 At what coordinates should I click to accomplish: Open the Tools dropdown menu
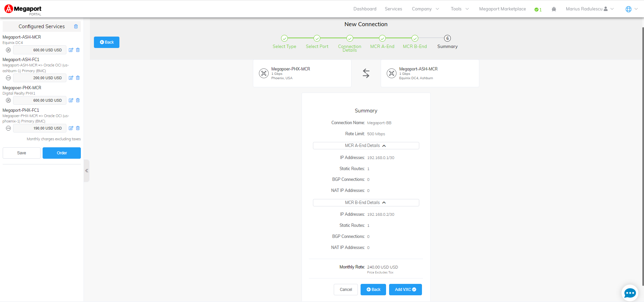pos(460,9)
